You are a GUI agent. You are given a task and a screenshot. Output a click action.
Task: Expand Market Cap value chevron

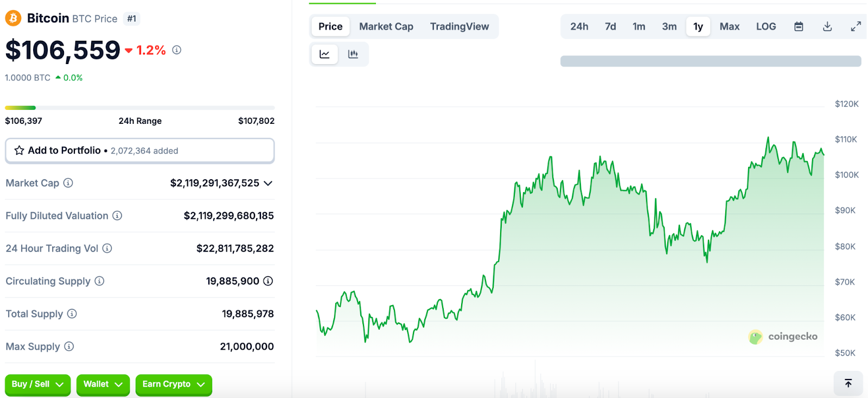268,184
